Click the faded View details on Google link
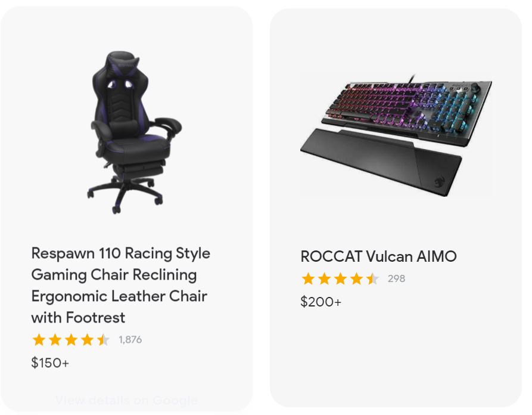532x415 pixels. tap(126, 401)
